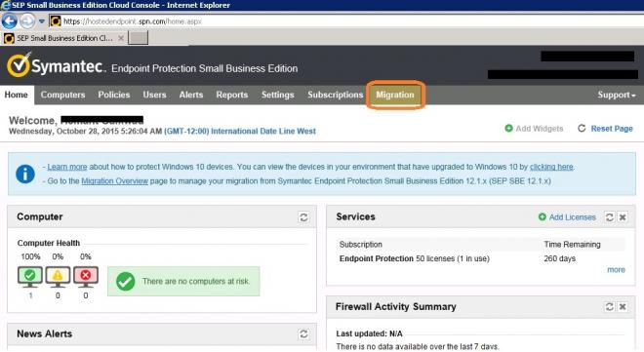Click the Reset Page circular arrow icon
This screenshot has height=352, width=644.
click(582, 129)
